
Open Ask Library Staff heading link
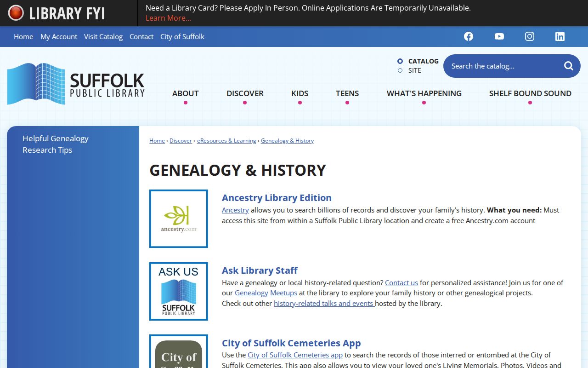[x=260, y=270]
